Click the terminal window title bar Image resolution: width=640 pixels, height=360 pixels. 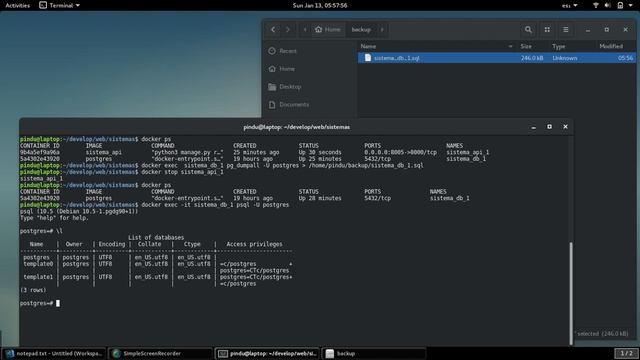[x=296, y=127]
